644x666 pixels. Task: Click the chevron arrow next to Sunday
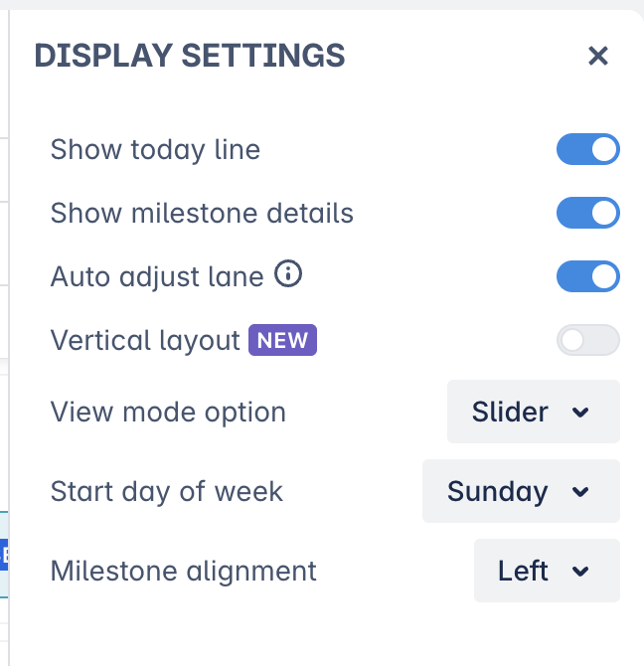[581, 492]
